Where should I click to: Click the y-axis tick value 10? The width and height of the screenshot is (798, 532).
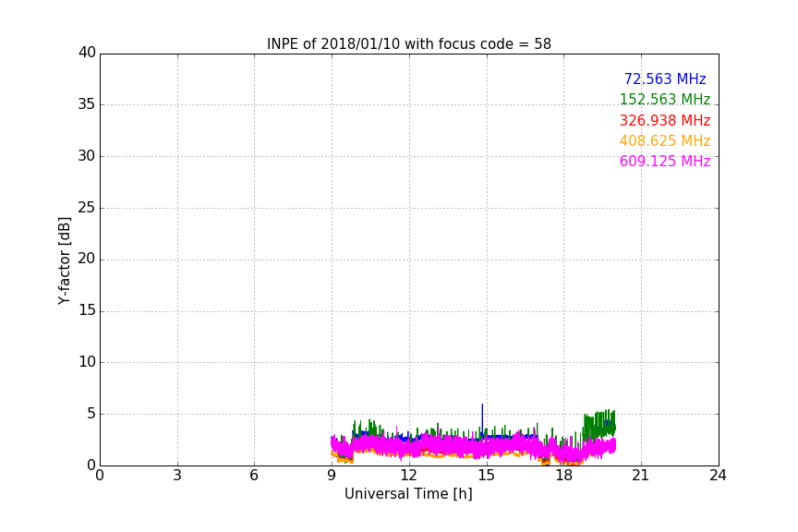pyautogui.click(x=87, y=362)
